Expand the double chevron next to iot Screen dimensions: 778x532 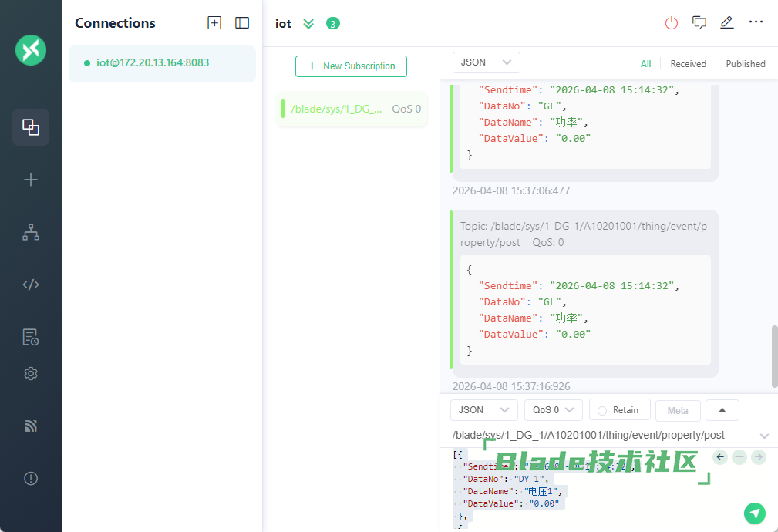(308, 24)
